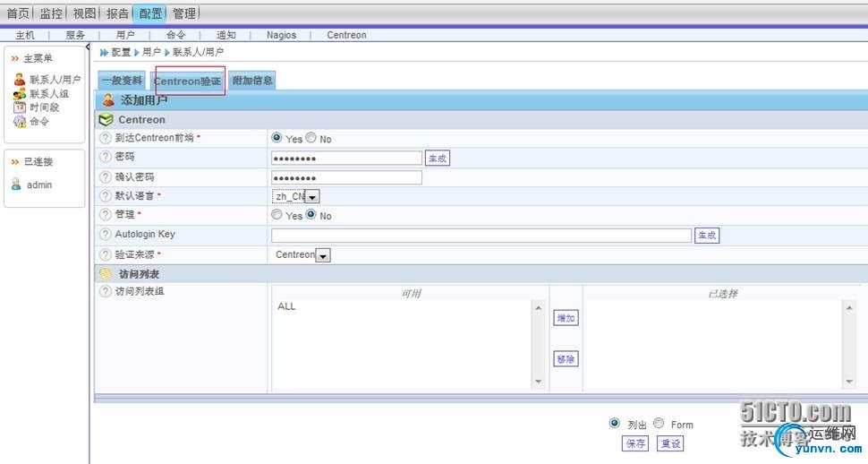Select No for 到达Centreon前端

tap(311, 137)
